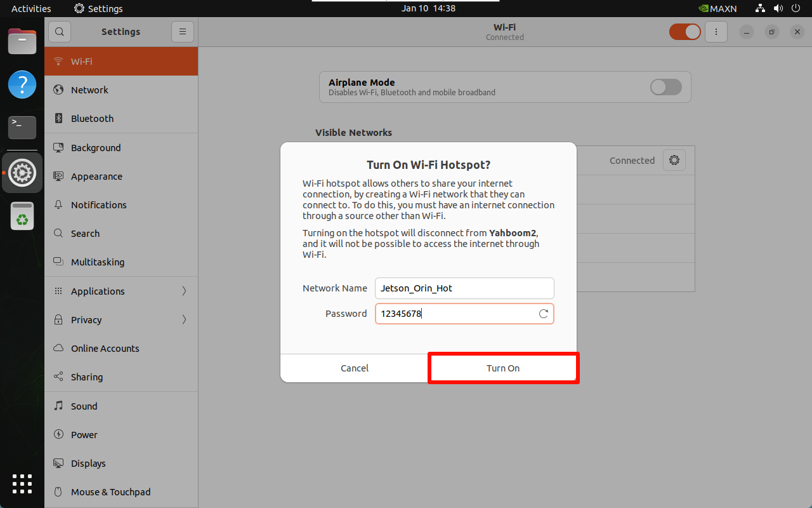Expand the Privacy settings section
The height and width of the screenshot is (508, 812).
(121, 320)
